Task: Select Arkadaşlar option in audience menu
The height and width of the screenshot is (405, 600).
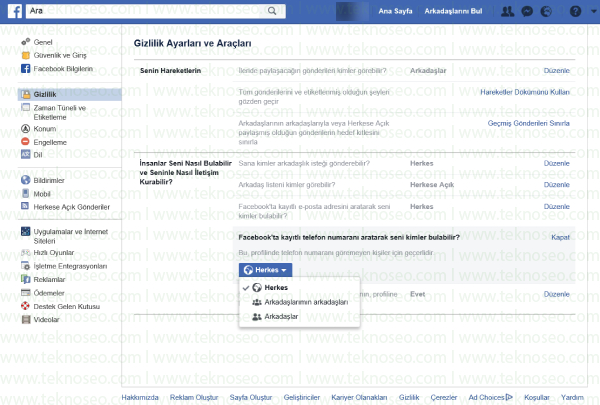Action: 299,317
